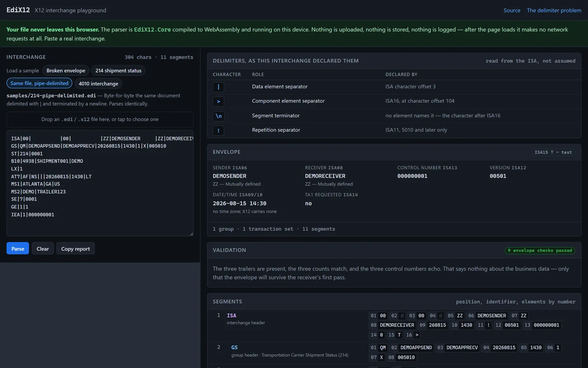Screen dimensions: 588x368
Task: Click the ISA segment identifier
Action: point(232,315)
